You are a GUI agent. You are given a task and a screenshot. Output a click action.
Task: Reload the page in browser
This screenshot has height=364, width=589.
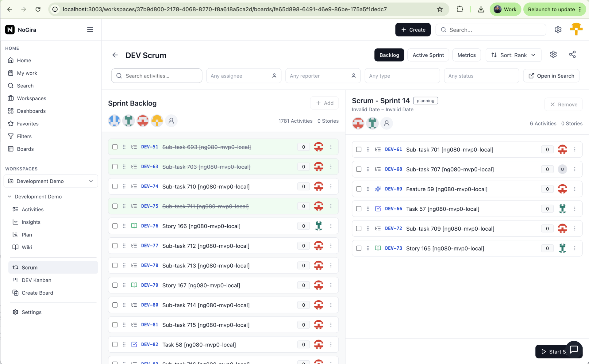(38, 9)
